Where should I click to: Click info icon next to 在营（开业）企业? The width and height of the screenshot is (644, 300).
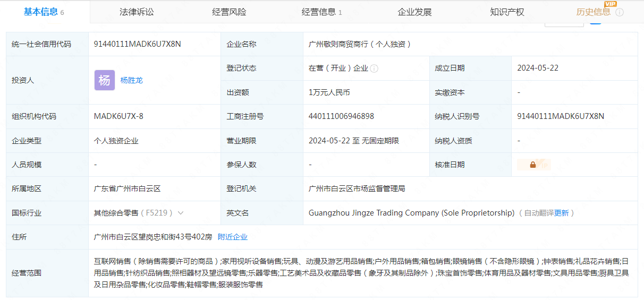point(374,68)
